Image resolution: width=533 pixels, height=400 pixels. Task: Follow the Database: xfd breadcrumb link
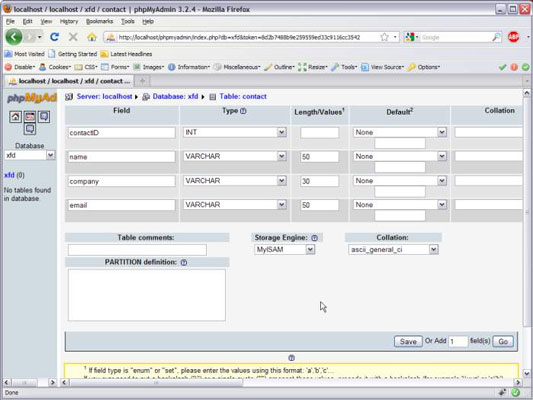[x=175, y=97]
